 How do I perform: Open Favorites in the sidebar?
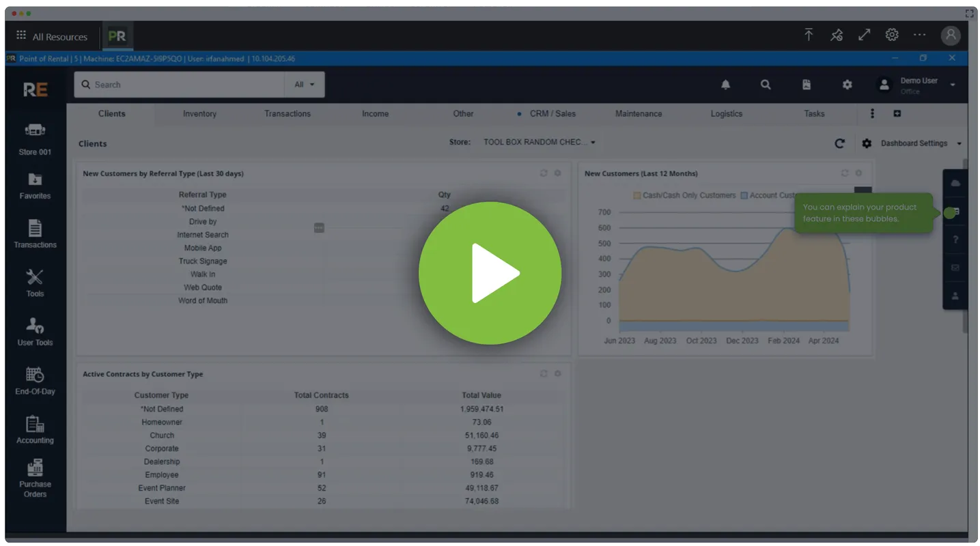click(35, 186)
